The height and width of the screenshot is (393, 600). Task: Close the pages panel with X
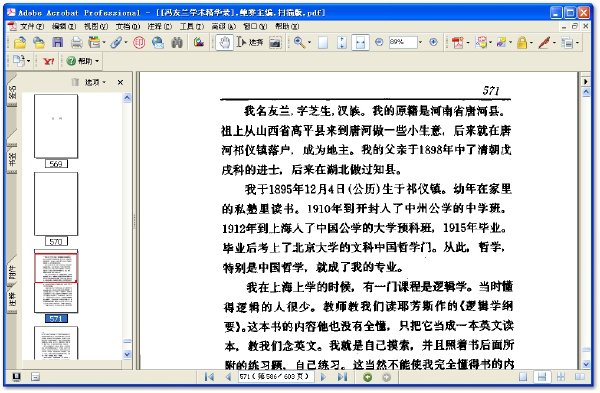pos(120,82)
